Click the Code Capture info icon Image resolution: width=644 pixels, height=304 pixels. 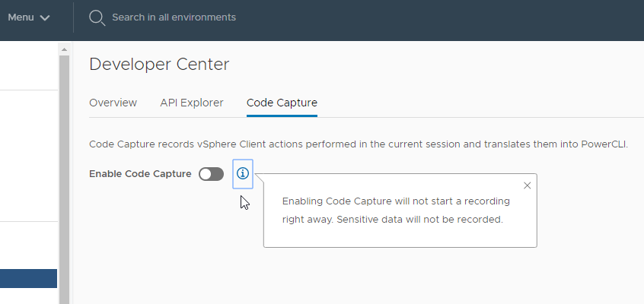pos(243,173)
